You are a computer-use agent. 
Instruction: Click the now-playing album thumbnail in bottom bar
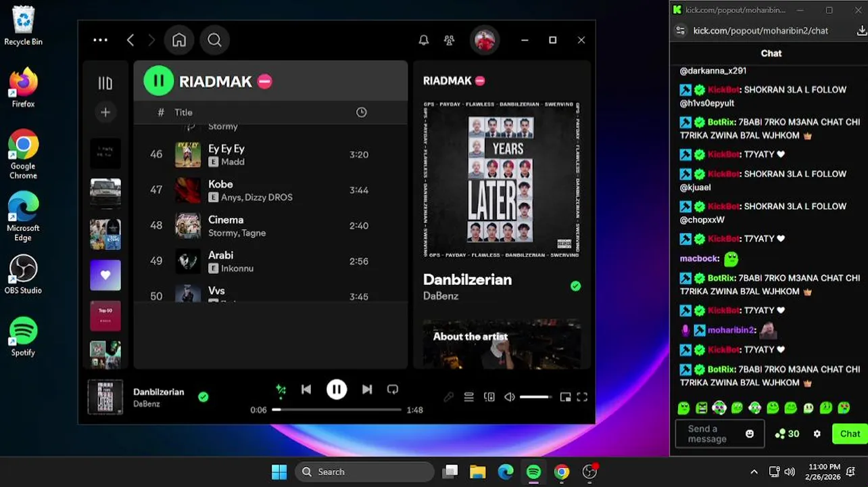coord(105,397)
